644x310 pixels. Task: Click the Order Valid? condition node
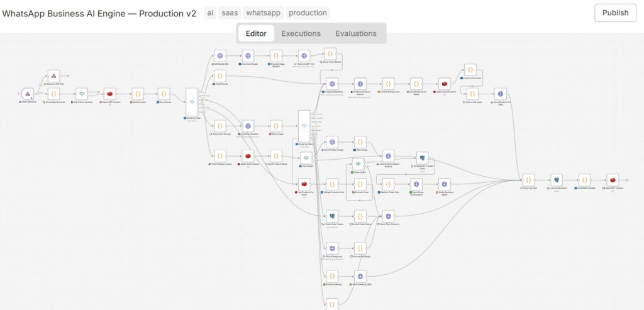coord(358,164)
